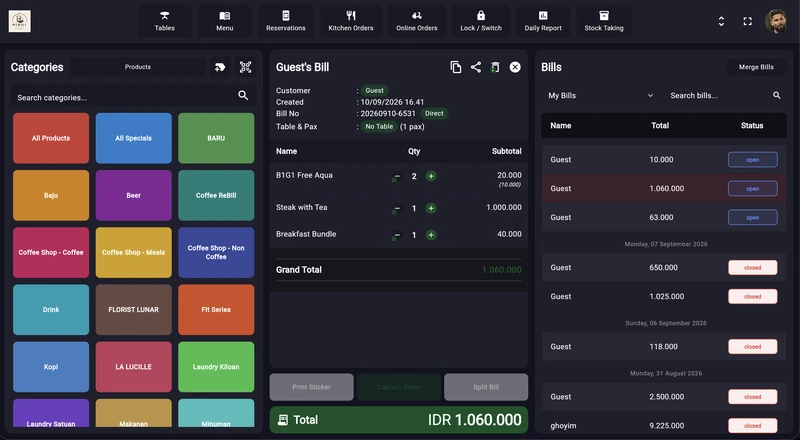Share the guest's bill
Image resolution: width=800 pixels, height=440 pixels.
[476, 67]
